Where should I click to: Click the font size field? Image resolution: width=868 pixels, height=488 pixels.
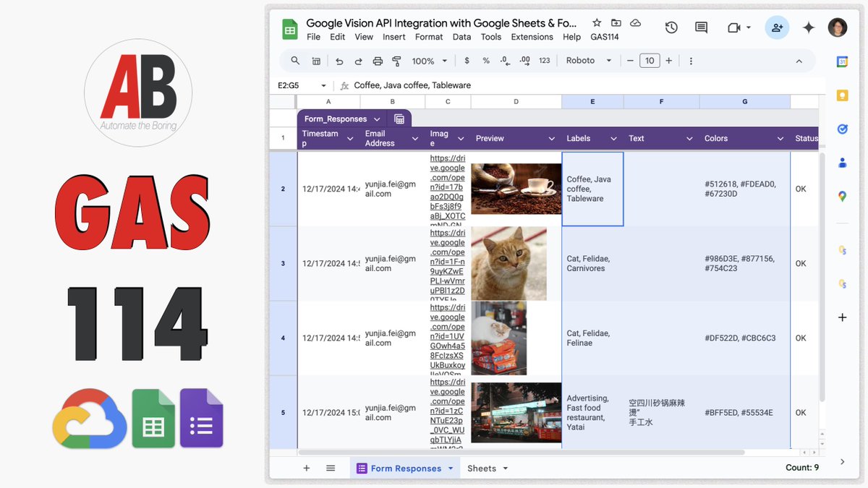(650, 61)
